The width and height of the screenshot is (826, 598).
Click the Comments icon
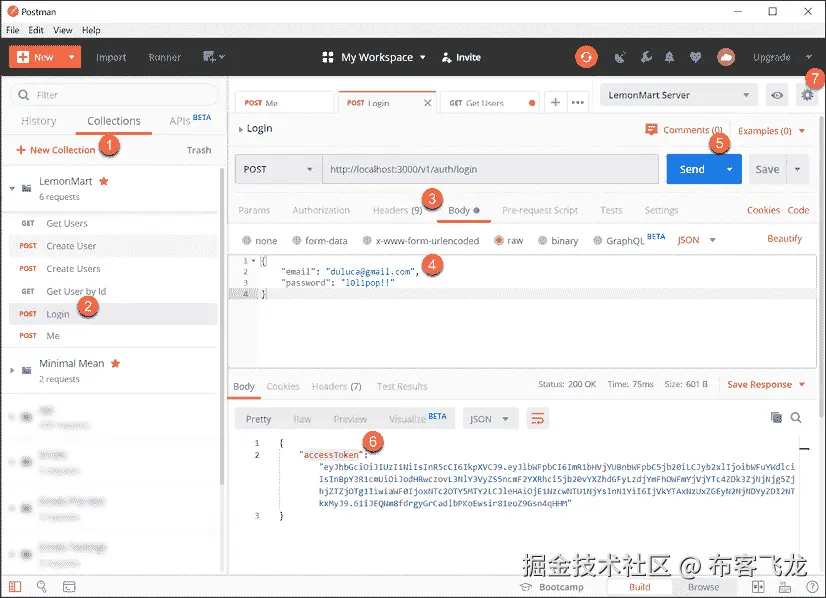click(x=651, y=130)
